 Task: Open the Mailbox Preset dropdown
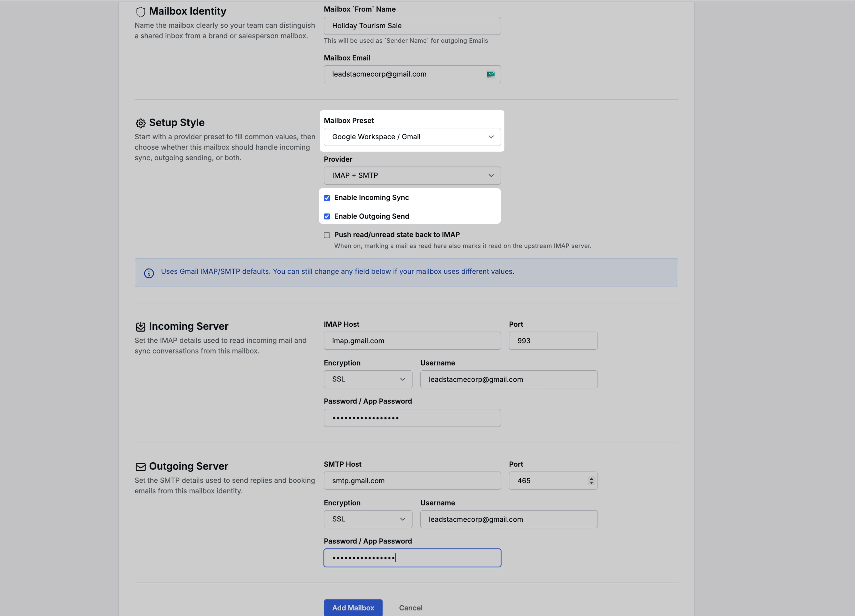pyautogui.click(x=412, y=137)
